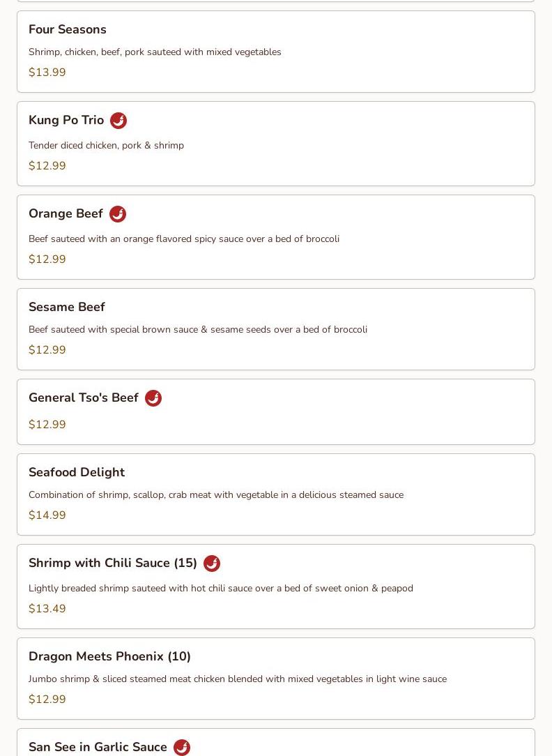Image resolution: width=552 pixels, height=756 pixels.
Task: Click spicy icon on Shrimp with Chili Sauce
Action: click(212, 564)
